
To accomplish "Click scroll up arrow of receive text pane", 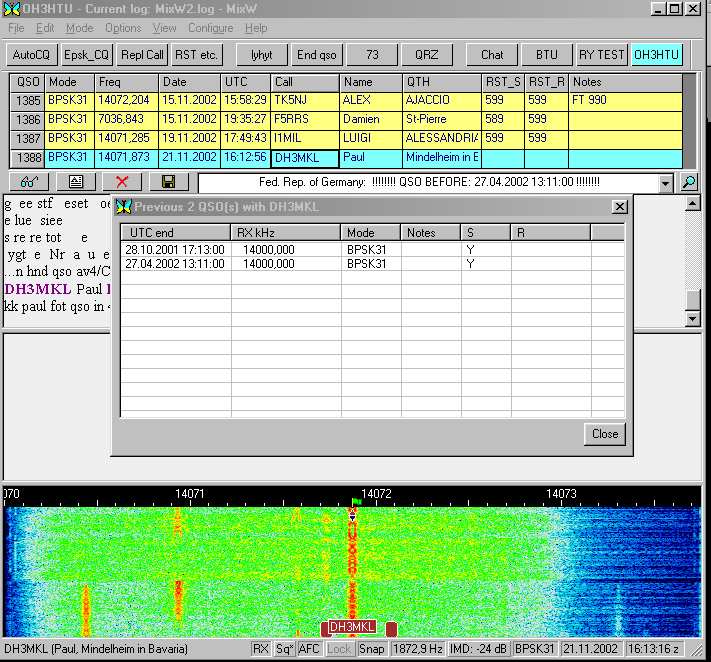I will [x=692, y=204].
